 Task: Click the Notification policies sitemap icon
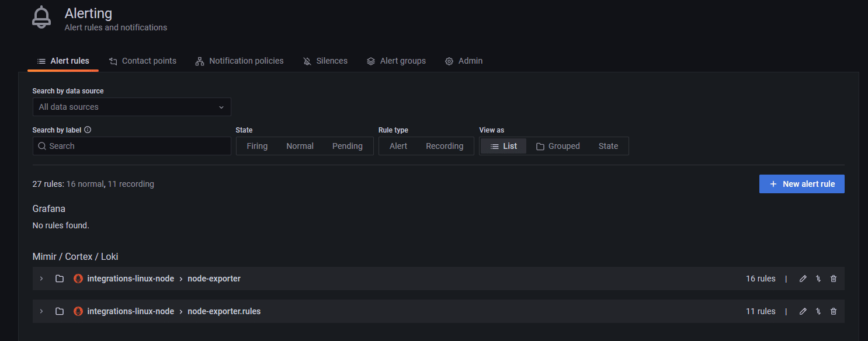(x=200, y=61)
